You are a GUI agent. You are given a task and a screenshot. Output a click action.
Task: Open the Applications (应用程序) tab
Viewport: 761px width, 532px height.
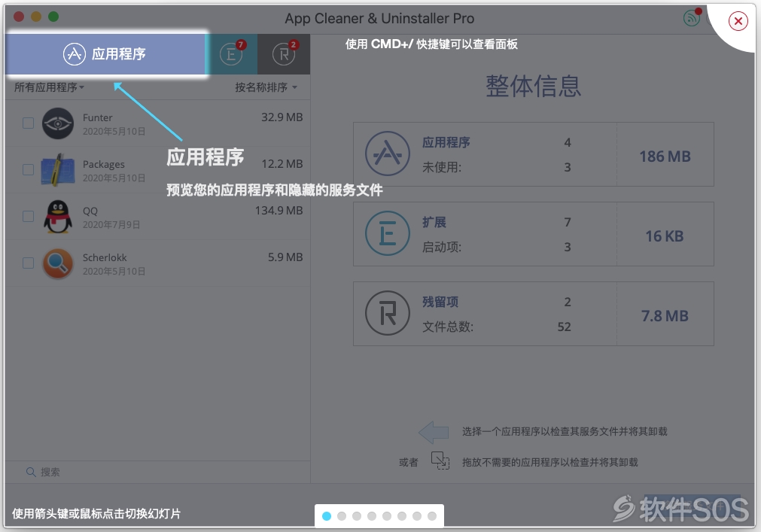pos(105,54)
